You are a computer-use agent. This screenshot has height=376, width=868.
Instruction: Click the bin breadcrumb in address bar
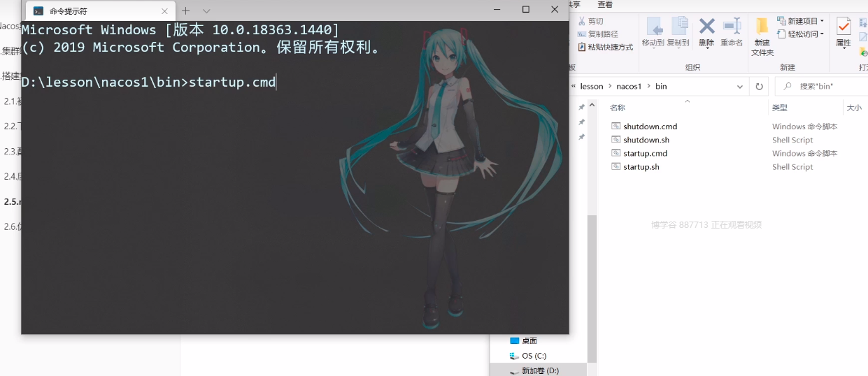pyautogui.click(x=661, y=87)
